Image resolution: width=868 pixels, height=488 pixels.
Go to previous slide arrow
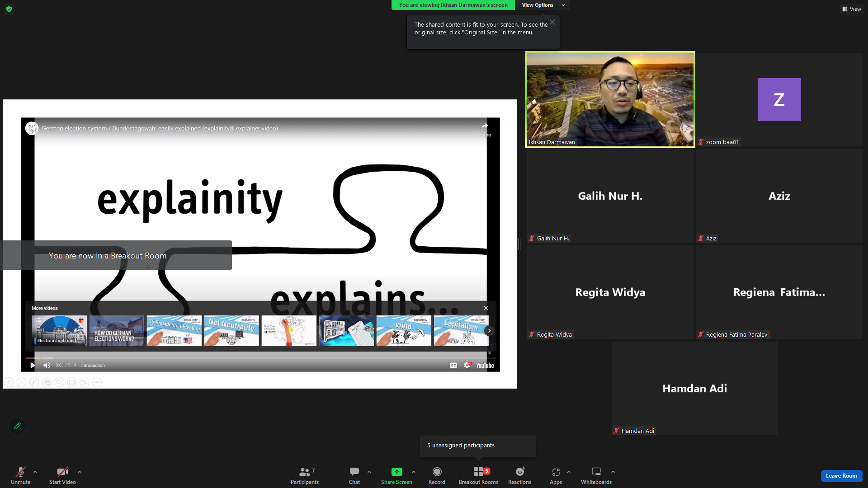[x=9, y=382]
